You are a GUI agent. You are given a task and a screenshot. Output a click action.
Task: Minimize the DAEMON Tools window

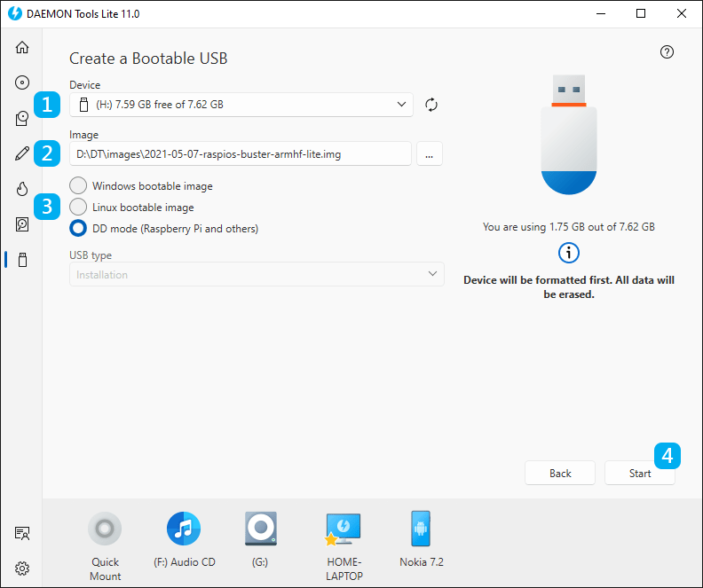[600, 14]
